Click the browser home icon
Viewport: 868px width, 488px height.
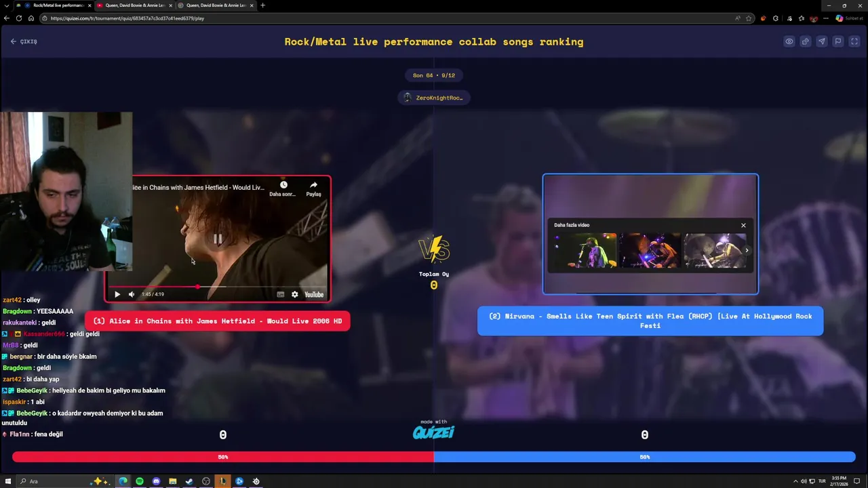[31, 18]
